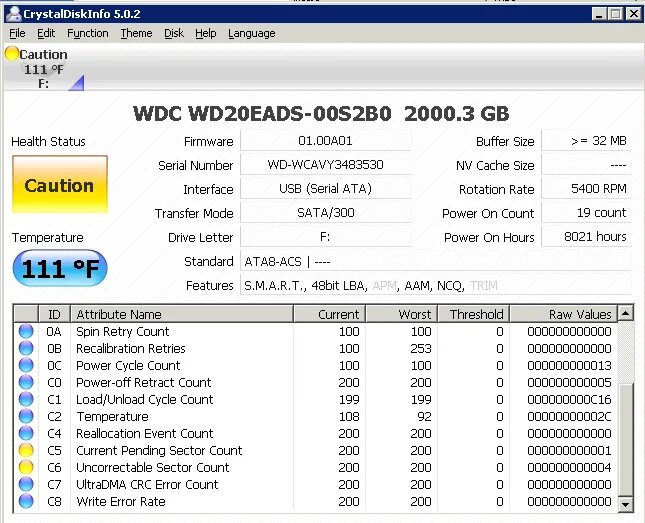Click the Transfer Mode value SATA/300

pos(325,213)
